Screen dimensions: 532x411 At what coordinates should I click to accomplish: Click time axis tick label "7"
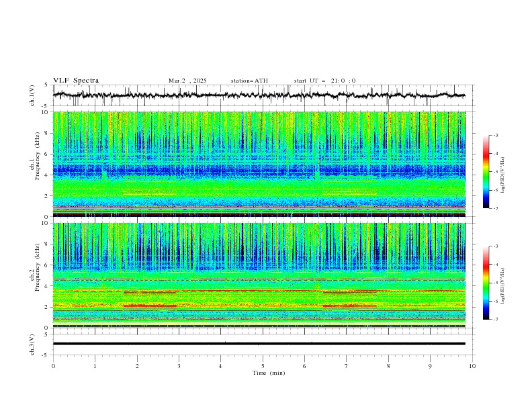pyautogui.click(x=347, y=366)
